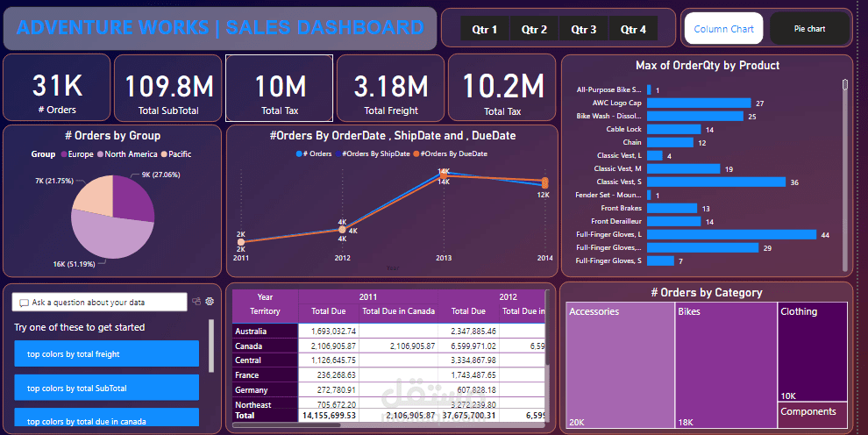Click the 'Fender Set - Moun...' product label
Viewport: 868px width, 435px height.
[x=609, y=195]
